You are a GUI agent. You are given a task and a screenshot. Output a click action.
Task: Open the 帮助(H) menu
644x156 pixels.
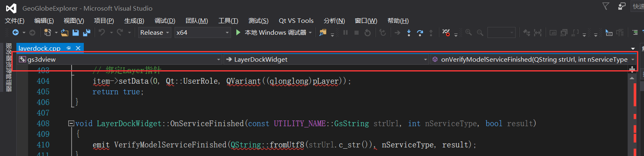coord(398,21)
